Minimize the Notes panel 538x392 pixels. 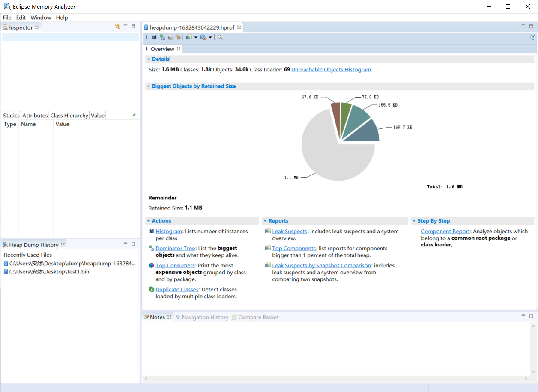[523, 315]
